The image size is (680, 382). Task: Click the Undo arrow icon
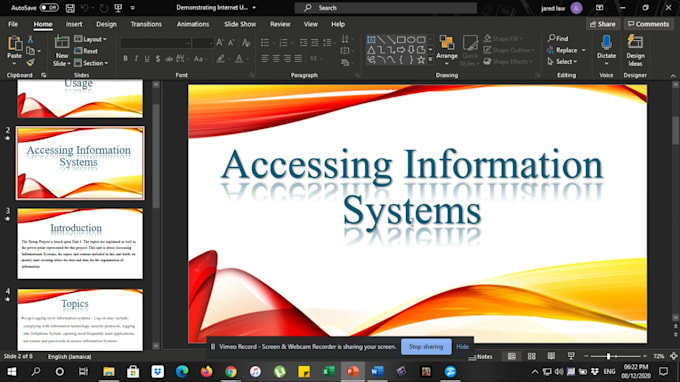tap(85, 8)
